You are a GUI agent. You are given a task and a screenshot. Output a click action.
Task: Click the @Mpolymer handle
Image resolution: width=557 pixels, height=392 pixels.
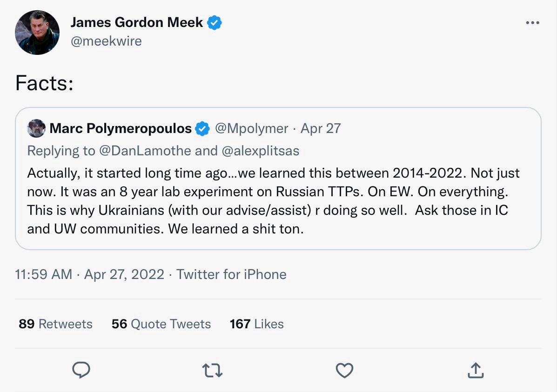click(x=251, y=128)
